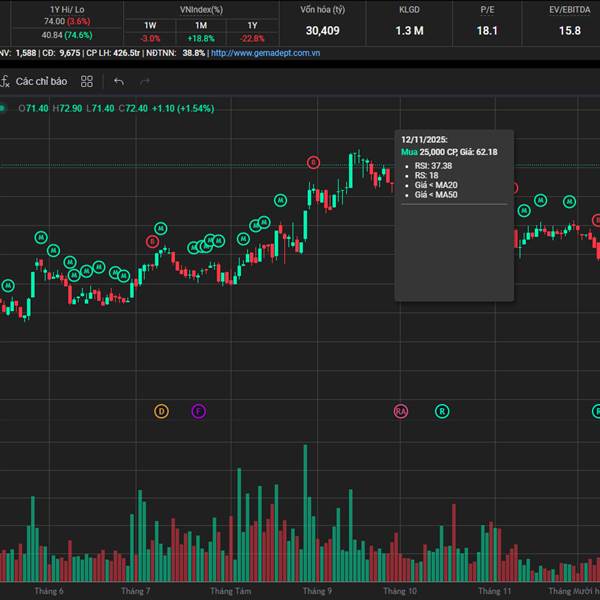Select the 1W VNIndex performance column
The height and width of the screenshot is (600, 600).
[150, 24]
